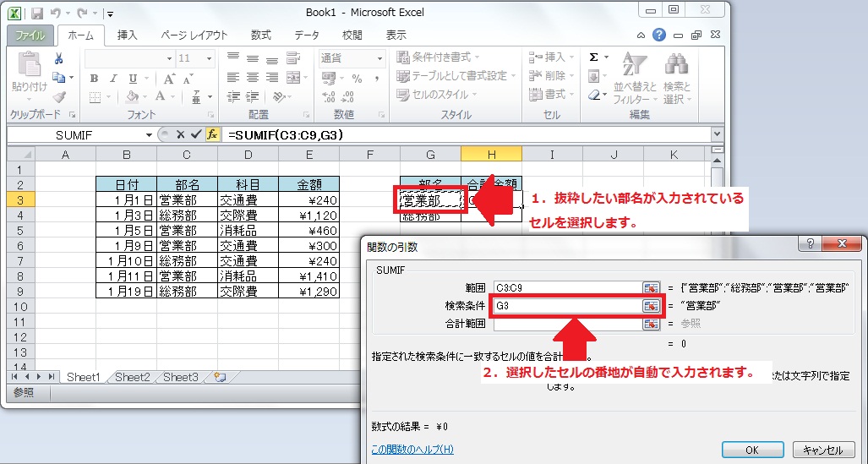
Task: Open the 挿入 cells dropdown
Action: (x=552, y=57)
